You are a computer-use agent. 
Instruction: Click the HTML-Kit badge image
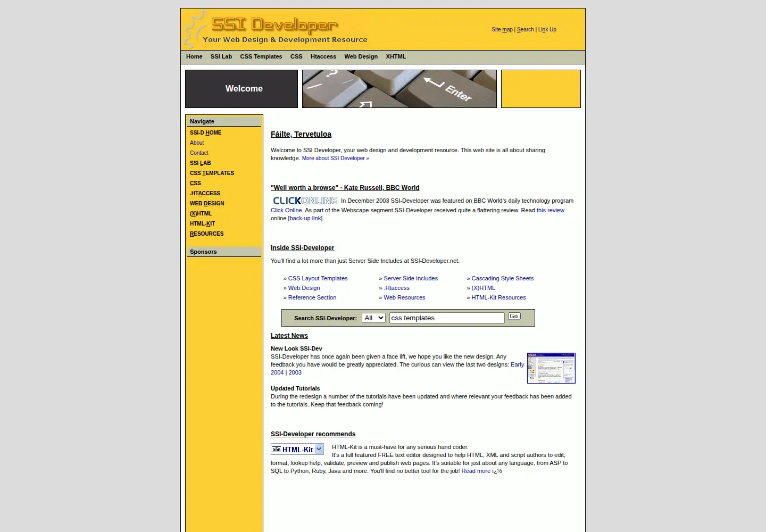(x=297, y=449)
